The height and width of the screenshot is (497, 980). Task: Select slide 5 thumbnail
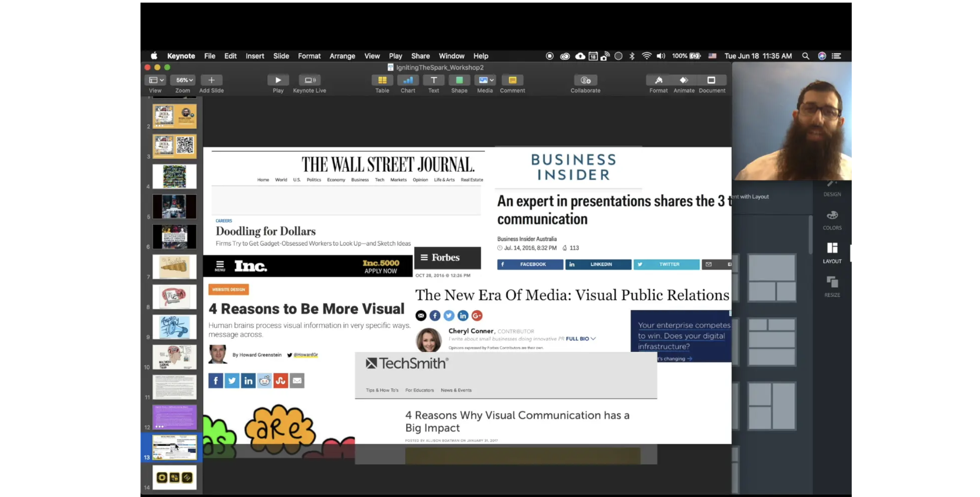coord(175,206)
